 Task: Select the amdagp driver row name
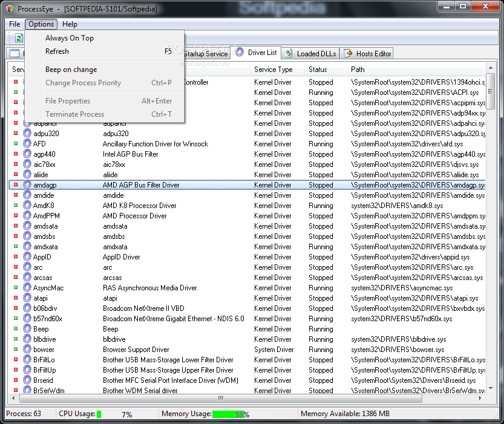(45, 185)
